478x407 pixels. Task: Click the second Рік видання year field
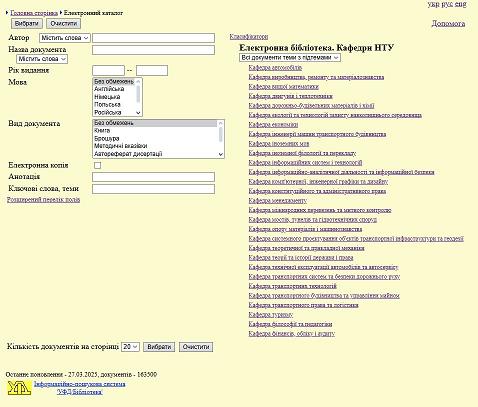[x=152, y=71]
